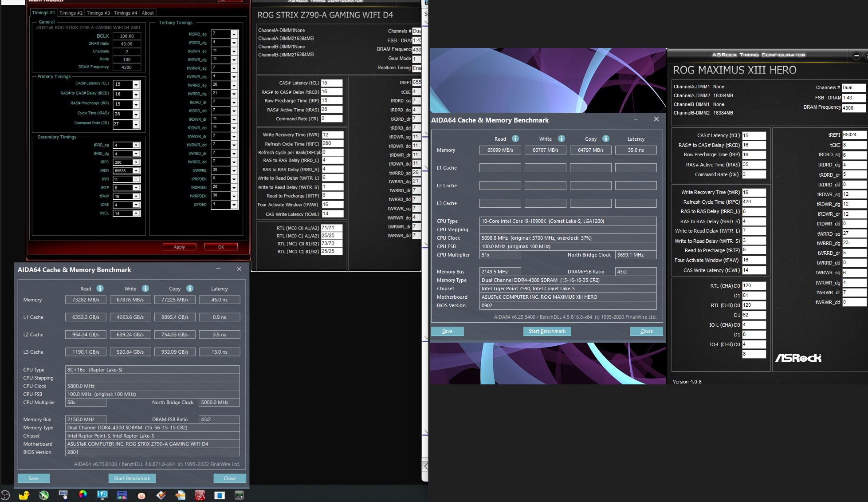Click the Copy info icon in right AIDA64
The width and height of the screenshot is (868, 502).
tap(605, 138)
